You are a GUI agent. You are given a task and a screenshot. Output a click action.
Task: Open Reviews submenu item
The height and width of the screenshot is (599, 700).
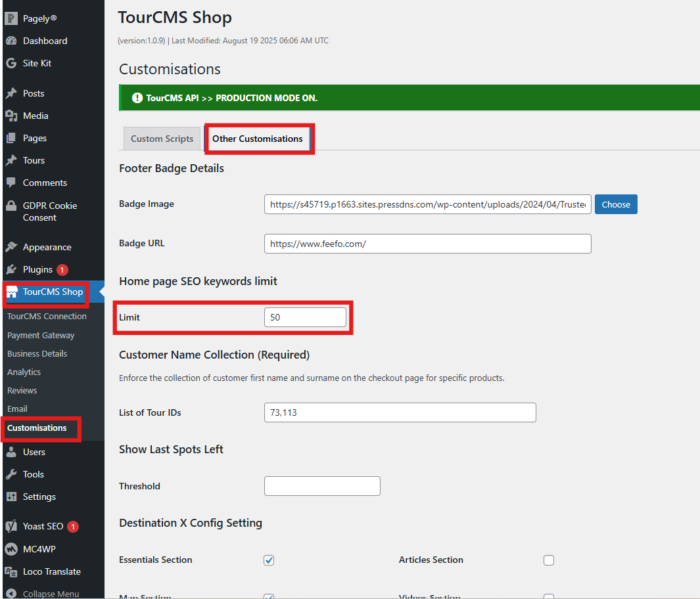(22, 390)
